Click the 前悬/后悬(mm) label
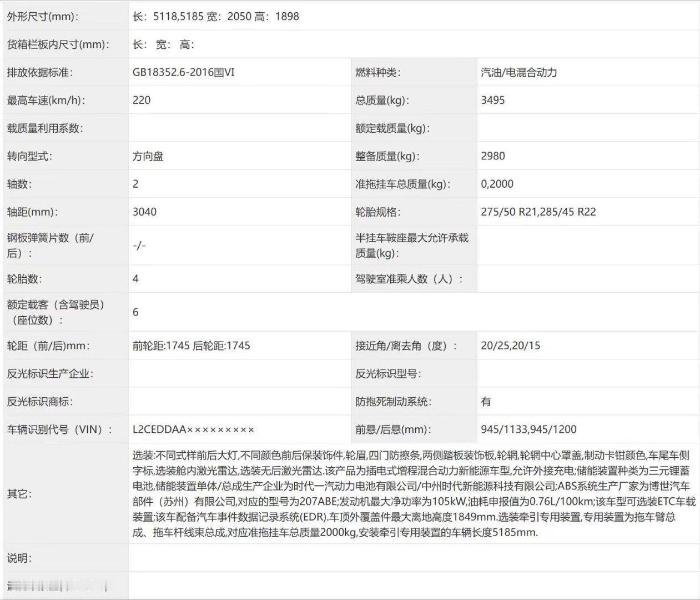The width and height of the screenshot is (700, 600). click(x=394, y=429)
